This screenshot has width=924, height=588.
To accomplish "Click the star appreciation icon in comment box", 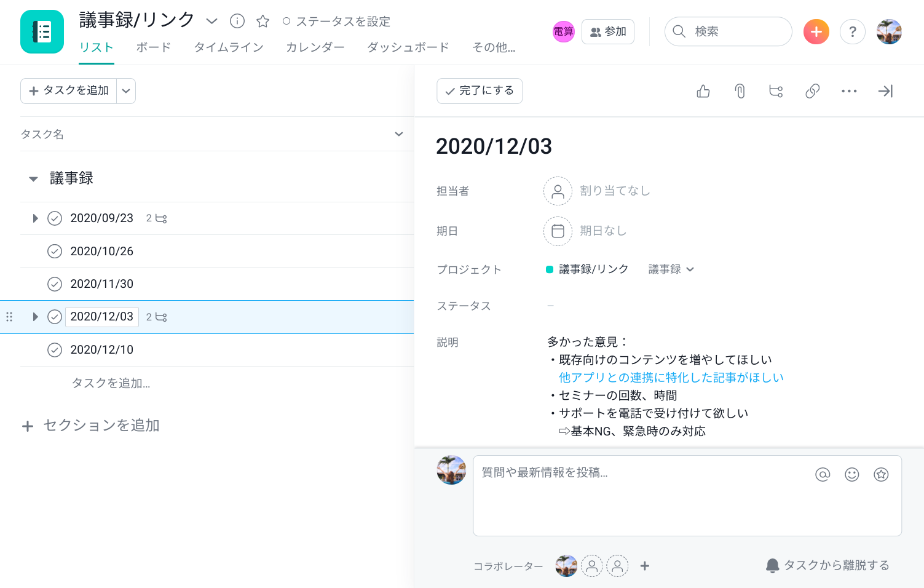I will click(x=881, y=474).
